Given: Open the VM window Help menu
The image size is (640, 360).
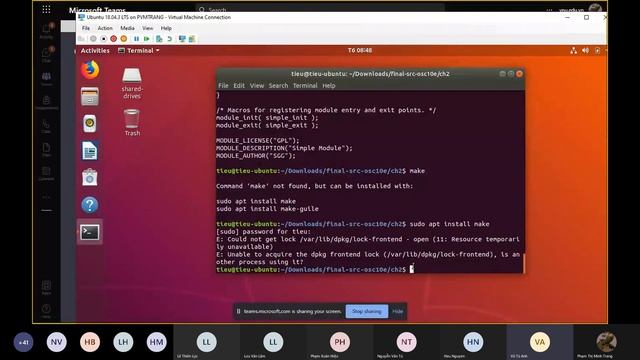Looking at the screenshot, I should point(166,28).
